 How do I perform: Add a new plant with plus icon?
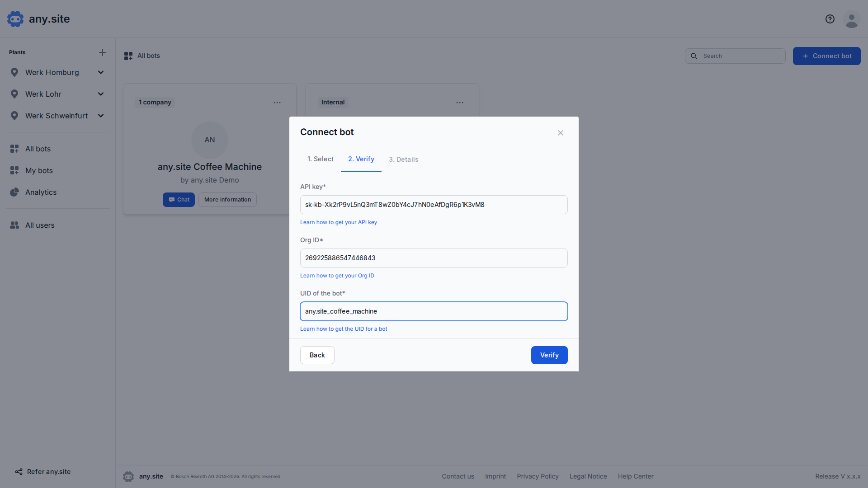pos(103,52)
